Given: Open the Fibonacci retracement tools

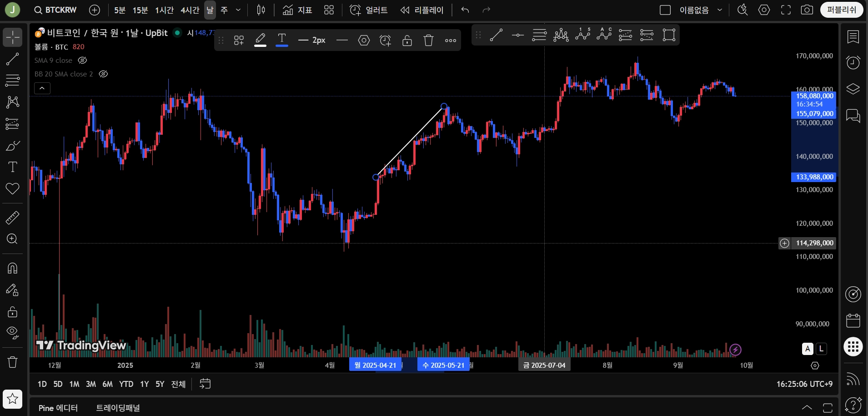Looking at the screenshot, I should (x=12, y=80).
